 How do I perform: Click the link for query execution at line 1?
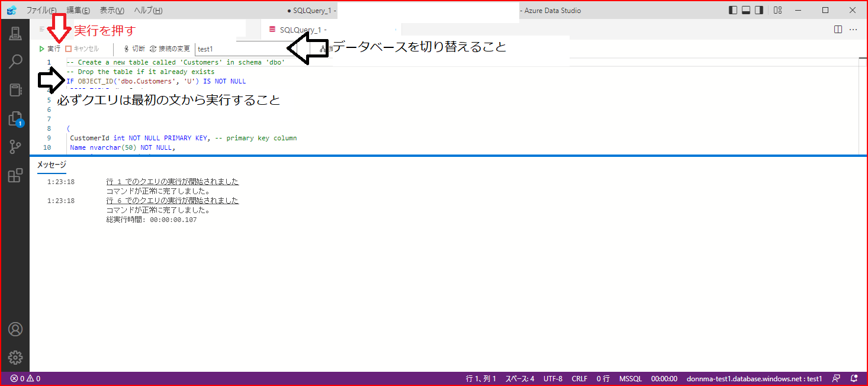click(x=172, y=182)
